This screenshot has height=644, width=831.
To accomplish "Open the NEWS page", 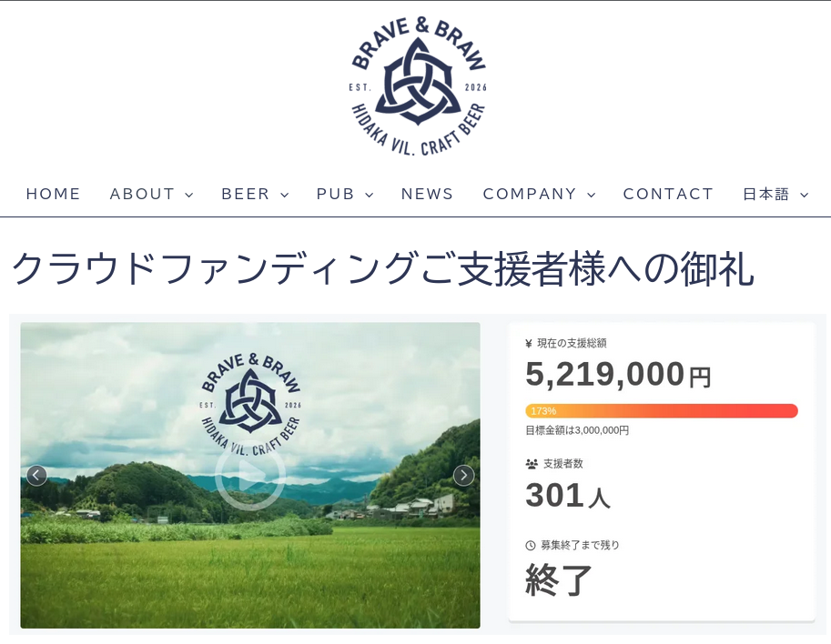I will click(x=428, y=194).
